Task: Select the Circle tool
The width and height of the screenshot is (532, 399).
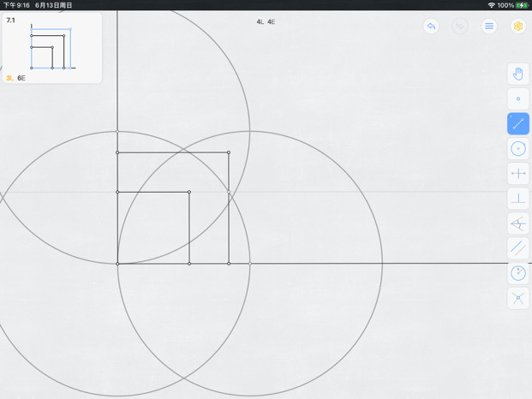Action: (x=518, y=149)
